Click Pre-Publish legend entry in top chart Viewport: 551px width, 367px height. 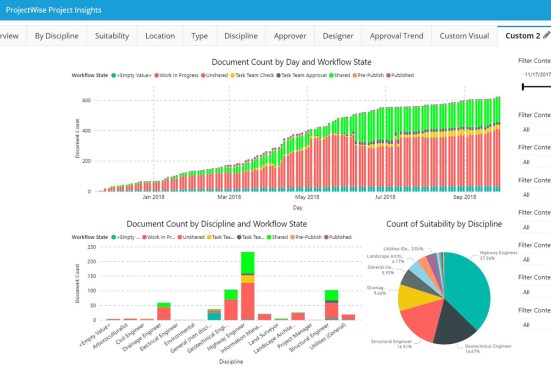[368, 75]
